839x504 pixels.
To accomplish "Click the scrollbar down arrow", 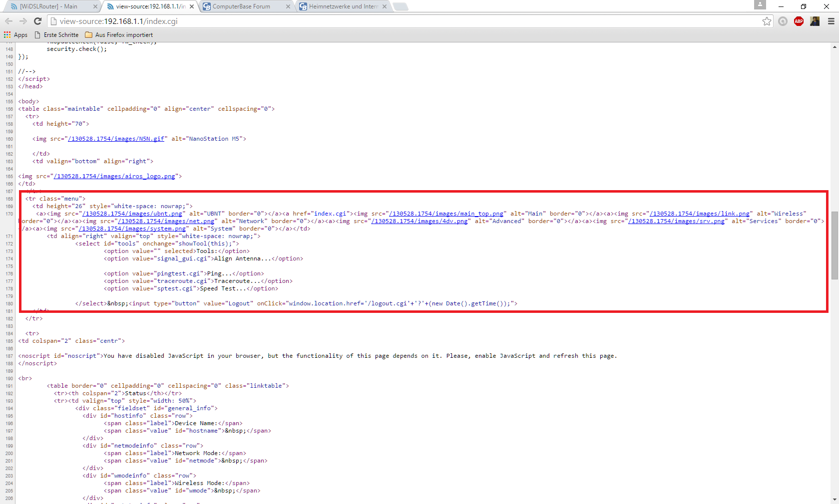I will (x=835, y=500).
